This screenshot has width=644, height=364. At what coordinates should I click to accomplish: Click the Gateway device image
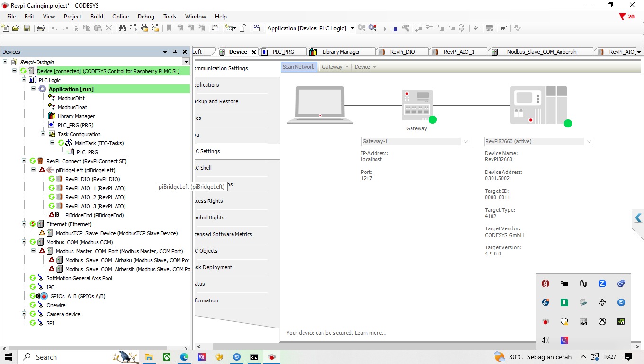click(x=417, y=105)
